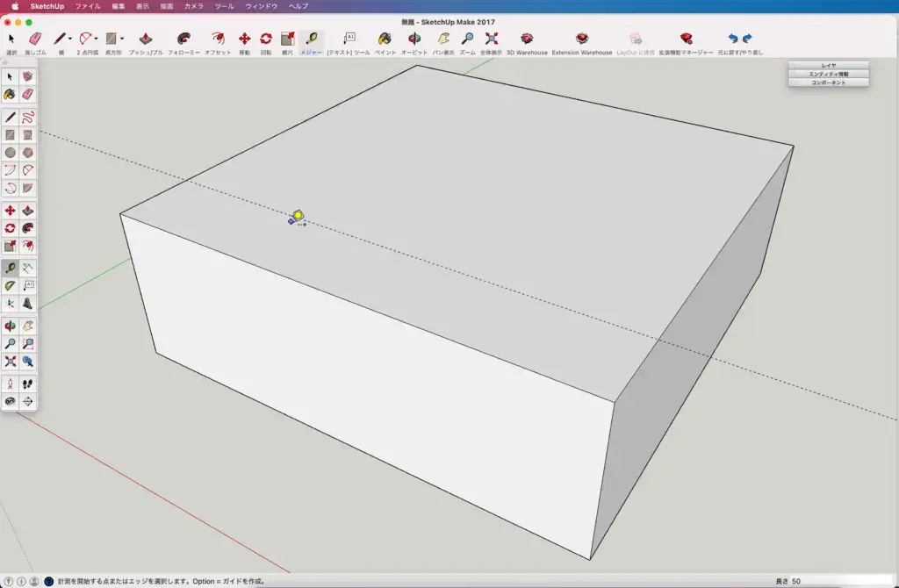Viewport: 899px width, 588px height.
Task: Select the Circle tool in left palette
Action: click(x=10, y=153)
